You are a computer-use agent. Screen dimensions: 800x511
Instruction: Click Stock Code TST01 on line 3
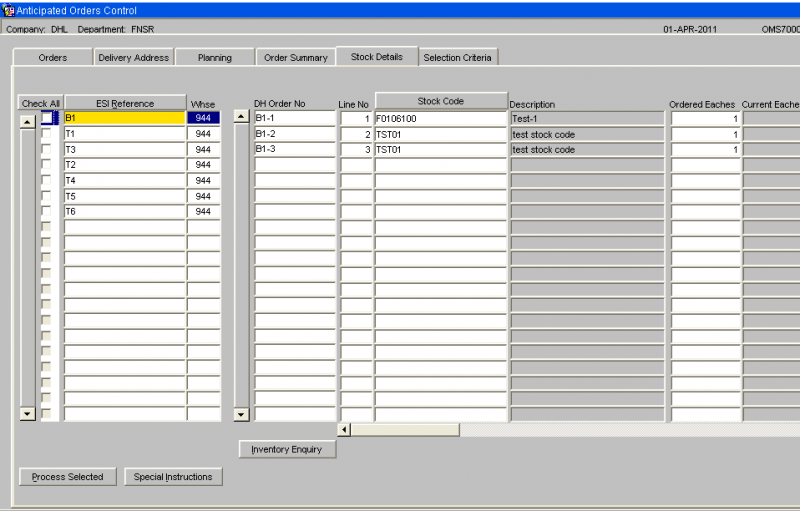(441, 149)
